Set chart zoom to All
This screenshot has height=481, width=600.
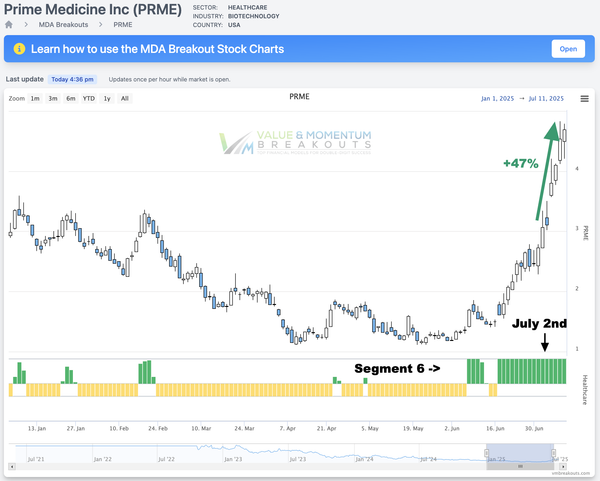[125, 98]
